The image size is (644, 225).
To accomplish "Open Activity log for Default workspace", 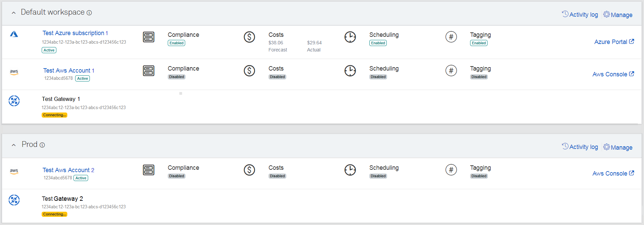I will point(580,14).
